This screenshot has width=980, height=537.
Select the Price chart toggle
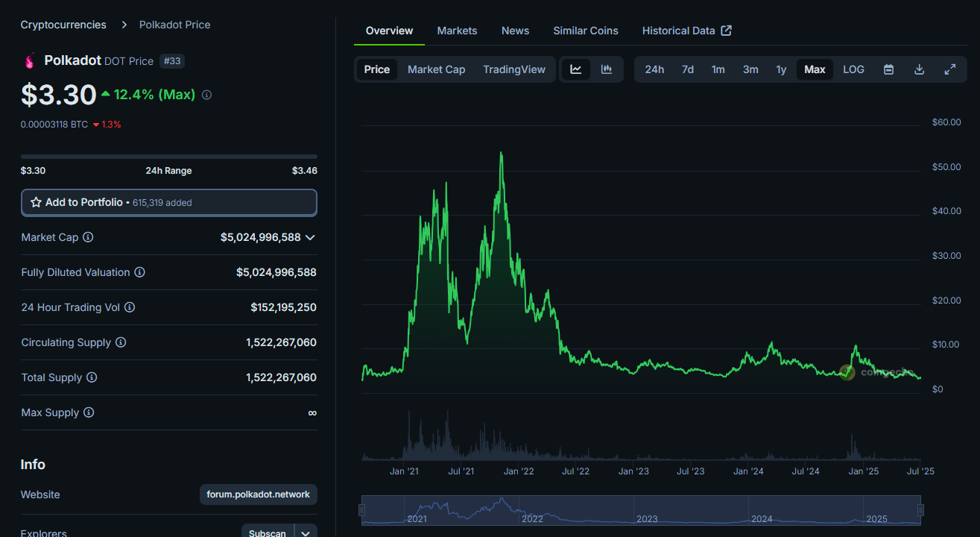click(x=377, y=69)
